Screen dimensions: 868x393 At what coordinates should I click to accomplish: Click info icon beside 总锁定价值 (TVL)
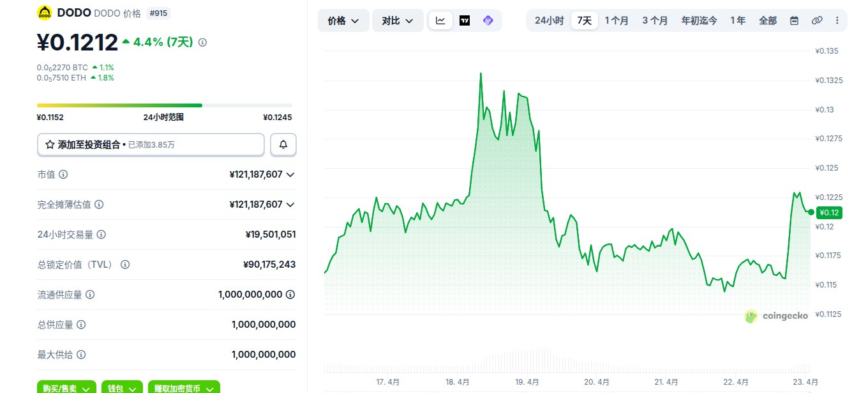coord(125,265)
